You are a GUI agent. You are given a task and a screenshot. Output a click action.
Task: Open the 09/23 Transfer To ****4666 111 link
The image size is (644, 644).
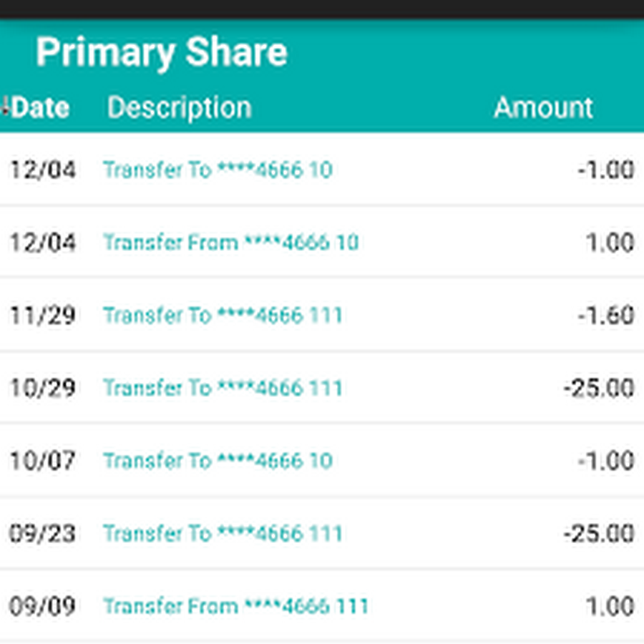[x=223, y=534]
